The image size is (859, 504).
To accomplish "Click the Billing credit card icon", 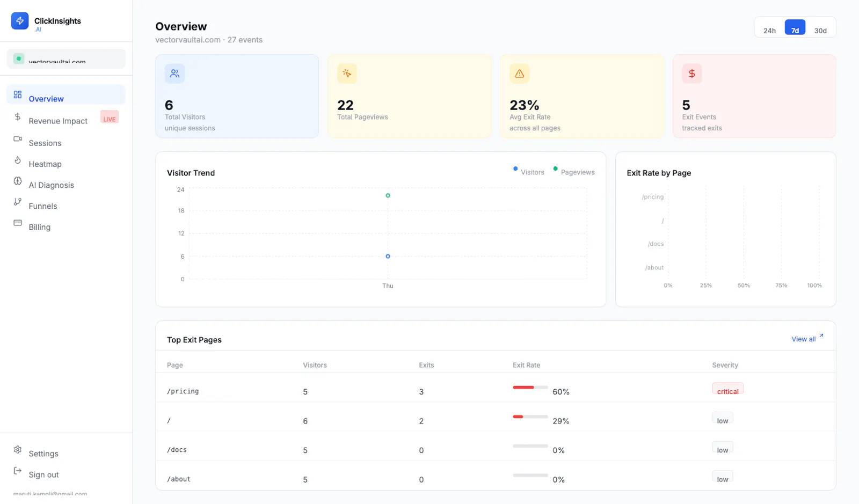I will tap(18, 223).
